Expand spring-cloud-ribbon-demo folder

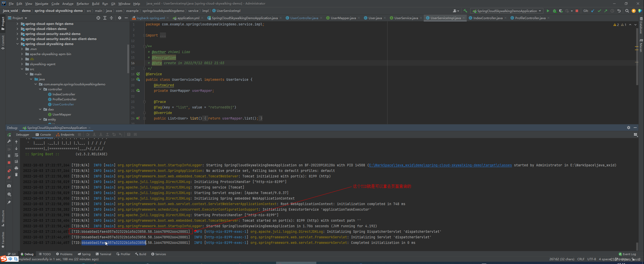[17, 29]
